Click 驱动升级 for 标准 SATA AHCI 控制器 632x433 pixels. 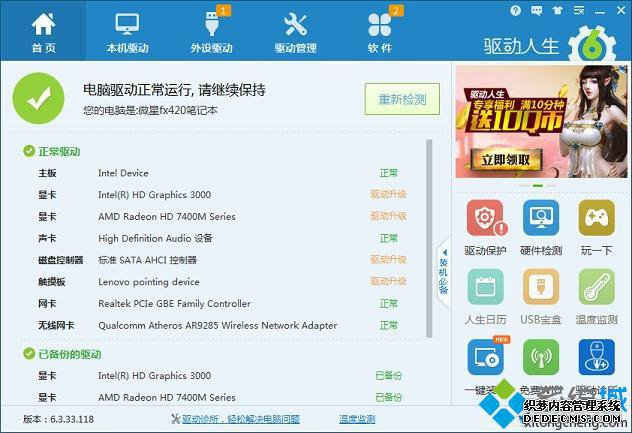388,260
